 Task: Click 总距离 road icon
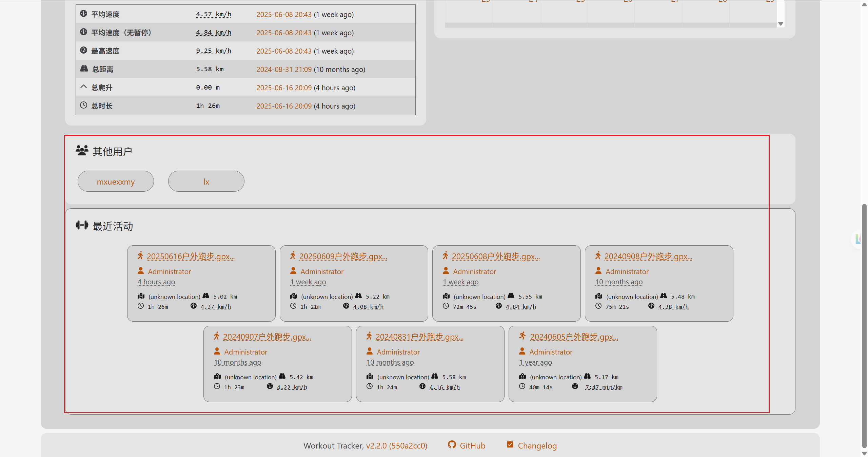pos(84,69)
